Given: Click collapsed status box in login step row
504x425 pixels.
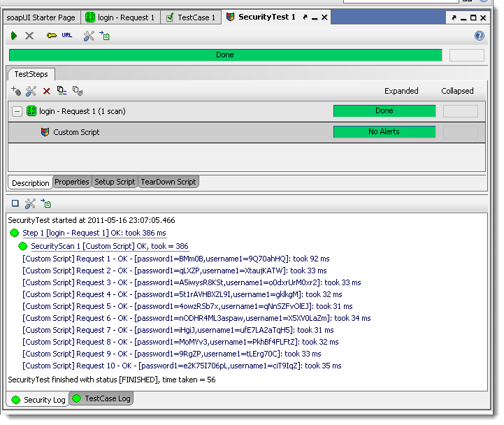Looking at the screenshot, I should click(460, 111).
